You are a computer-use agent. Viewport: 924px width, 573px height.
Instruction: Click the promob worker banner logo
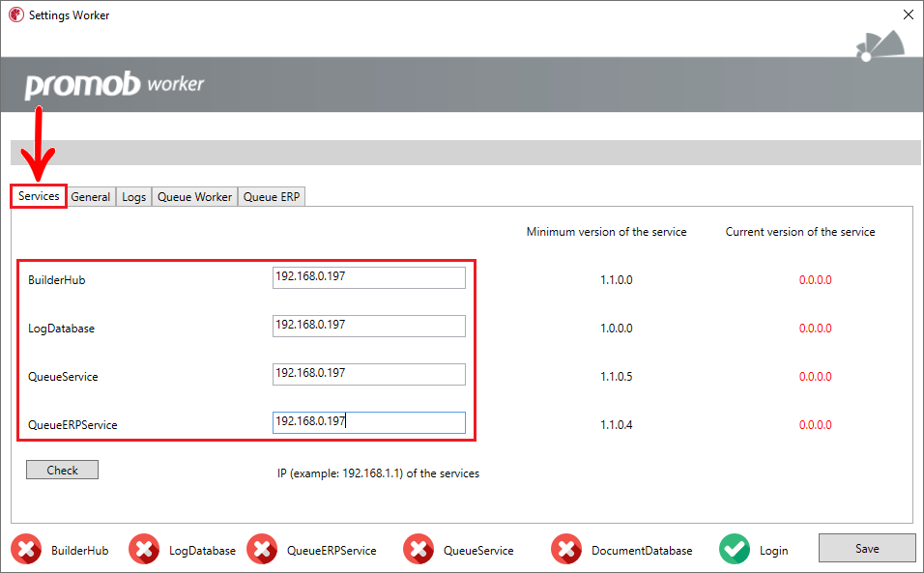(x=114, y=85)
